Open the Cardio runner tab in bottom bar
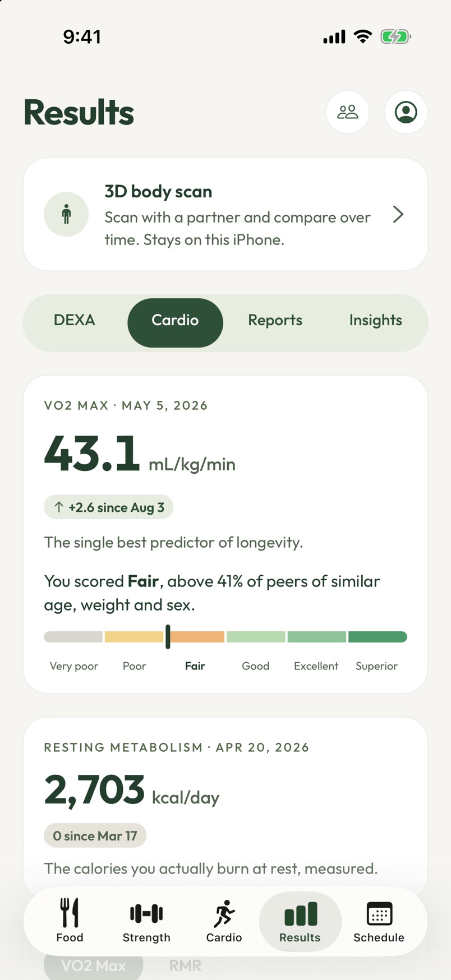 [x=224, y=921]
